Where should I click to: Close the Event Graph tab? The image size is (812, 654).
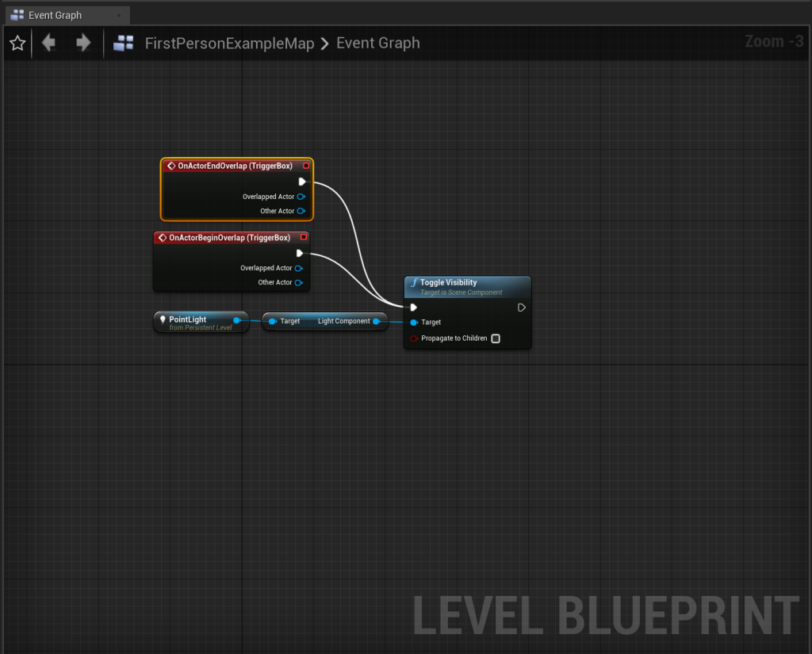click(119, 15)
